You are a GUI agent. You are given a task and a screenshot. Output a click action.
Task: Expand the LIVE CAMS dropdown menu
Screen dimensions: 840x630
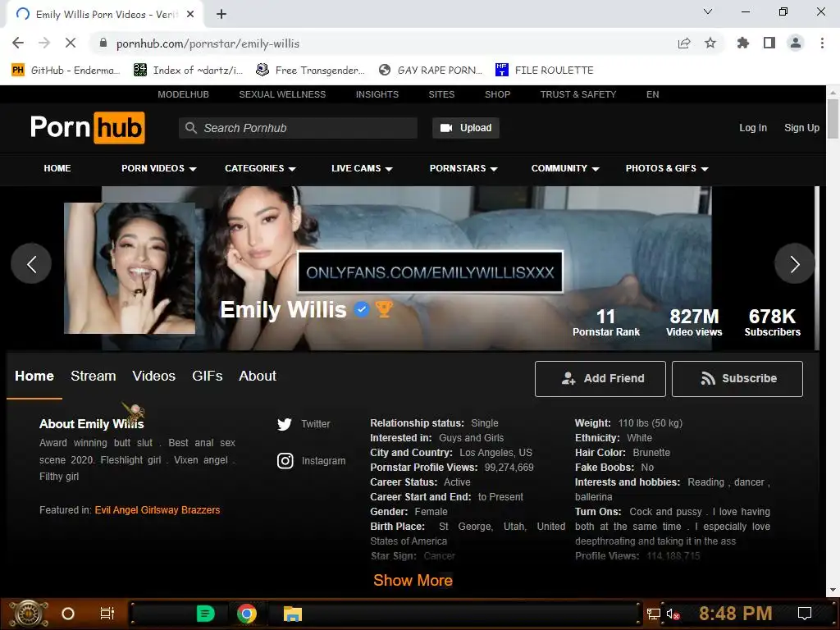pyautogui.click(x=362, y=168)
